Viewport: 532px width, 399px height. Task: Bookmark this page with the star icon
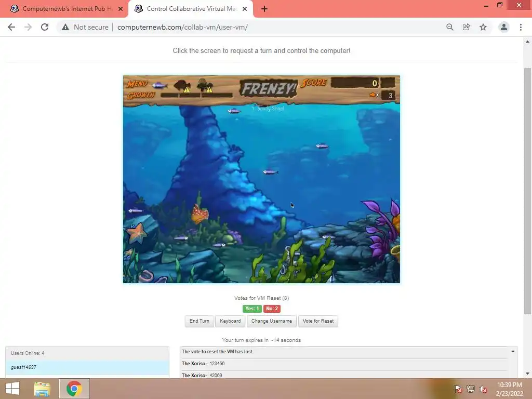click(483, 27)
